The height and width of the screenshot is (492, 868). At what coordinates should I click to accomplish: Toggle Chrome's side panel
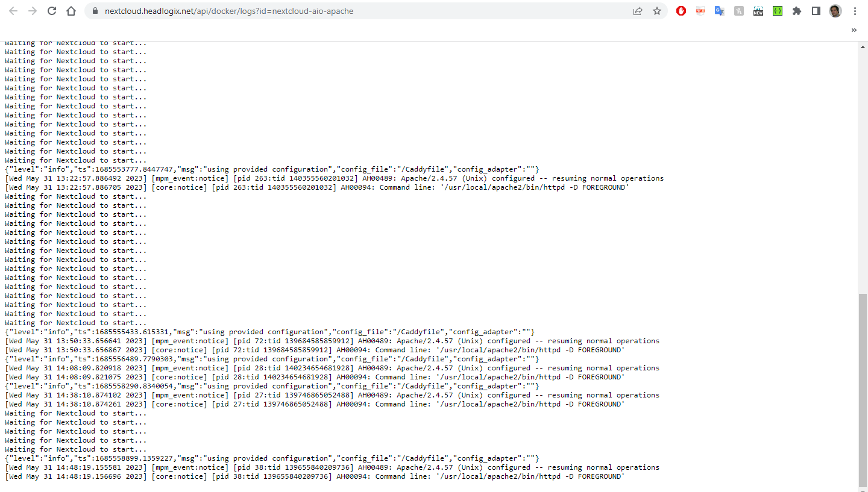tap(816, 11)
